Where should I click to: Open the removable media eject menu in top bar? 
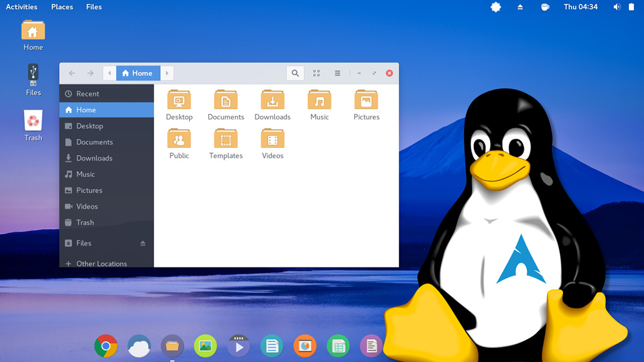click(520, 7)
